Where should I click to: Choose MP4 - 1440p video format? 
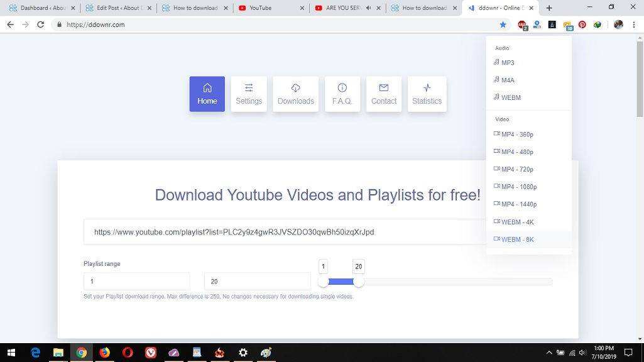click(528, 204)
